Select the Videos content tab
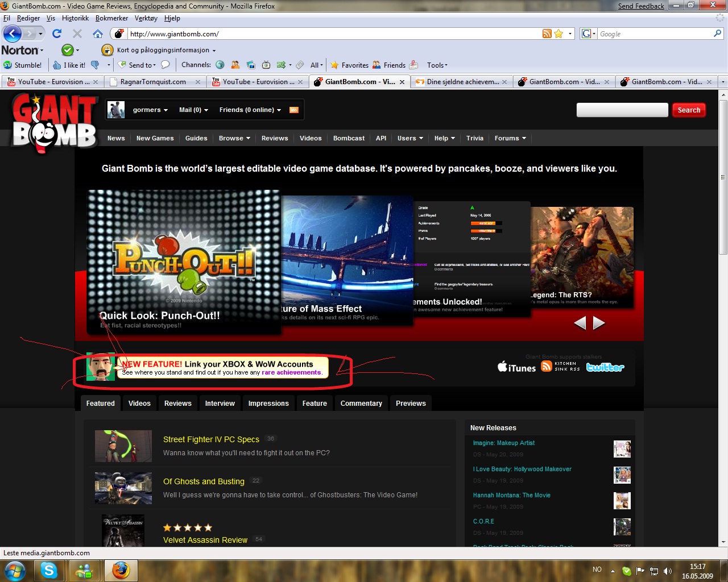Viewport: 728px width, 582px height. coord(139,404)
